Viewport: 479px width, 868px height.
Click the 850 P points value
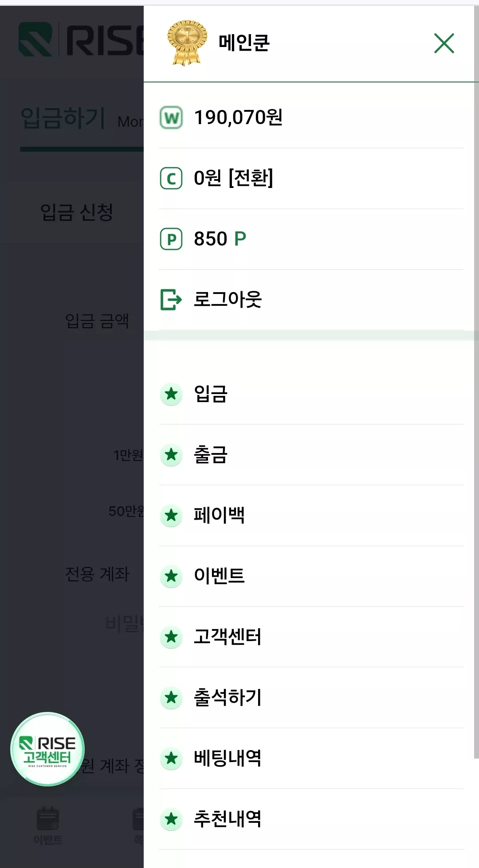[220, 239]
